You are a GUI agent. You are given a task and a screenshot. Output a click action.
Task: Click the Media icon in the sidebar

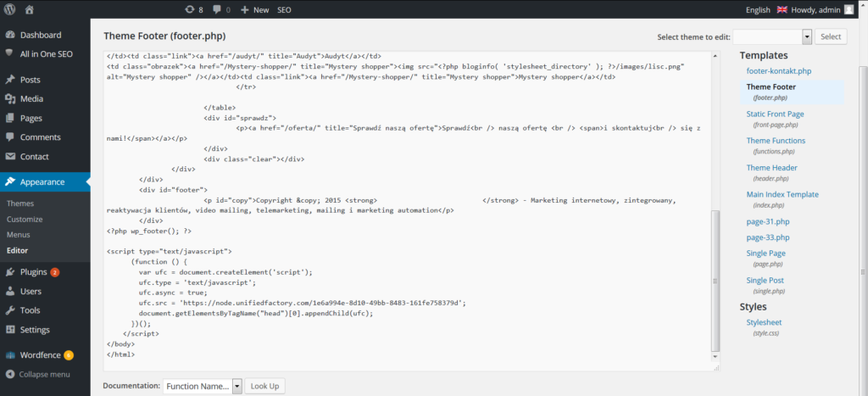click(x=10, y=98)
